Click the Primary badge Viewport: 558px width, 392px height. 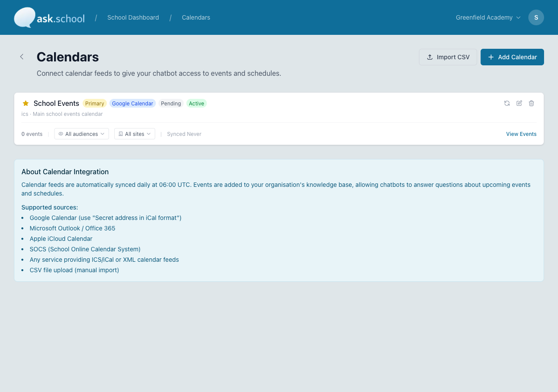95,103
